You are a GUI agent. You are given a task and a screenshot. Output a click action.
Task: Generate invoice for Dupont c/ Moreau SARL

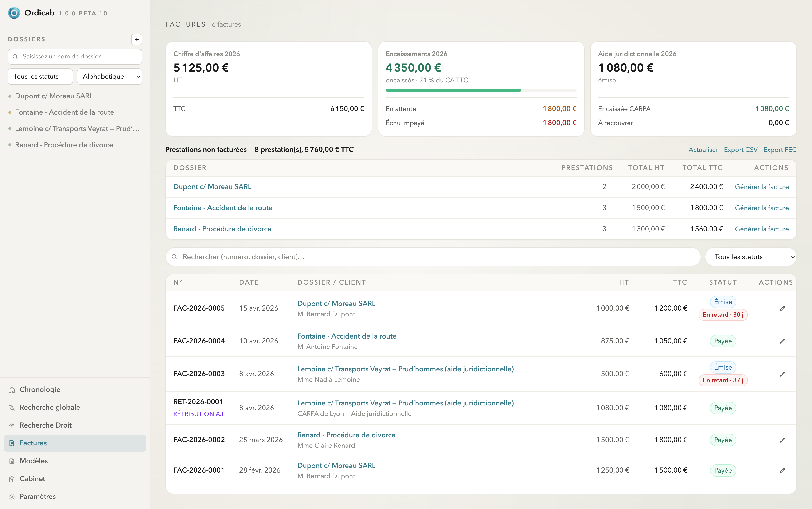(761, 186)
